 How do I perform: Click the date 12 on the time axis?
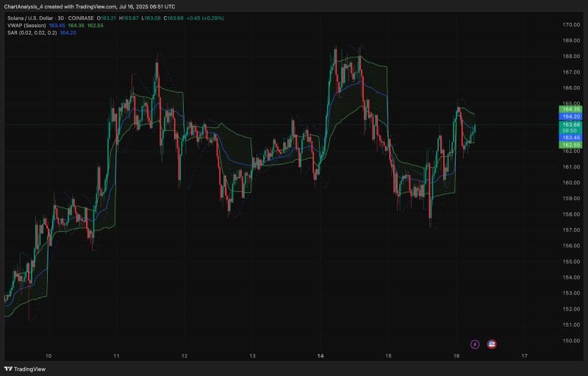(x=184, y=355)
